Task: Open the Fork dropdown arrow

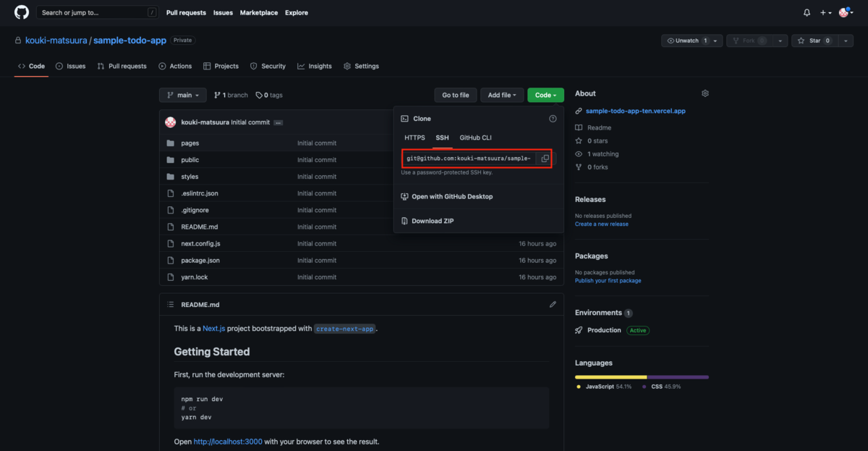Action: [x=781, y=41]
